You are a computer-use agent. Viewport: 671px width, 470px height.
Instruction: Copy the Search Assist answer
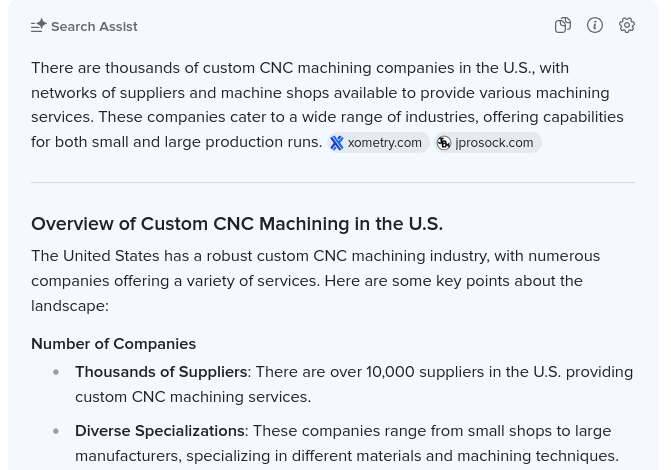coord(563,26)
